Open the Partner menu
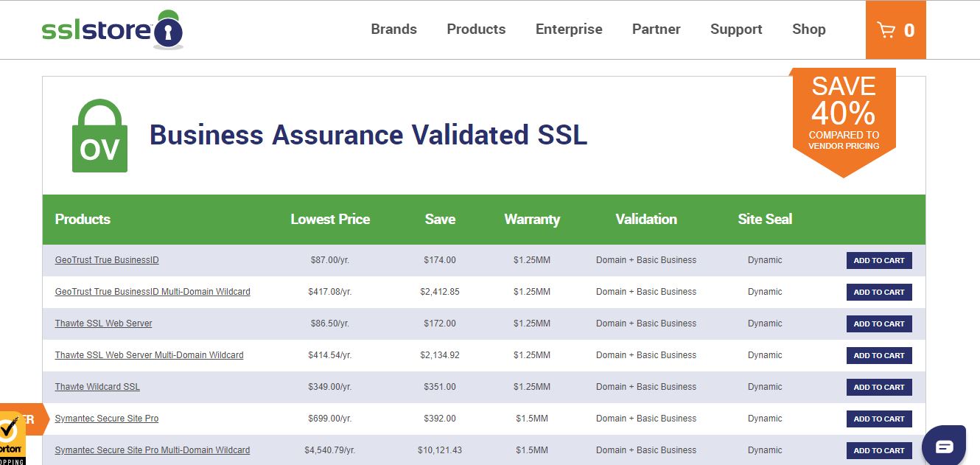This screenshot has width=980, height=465. tap(655, 29)
